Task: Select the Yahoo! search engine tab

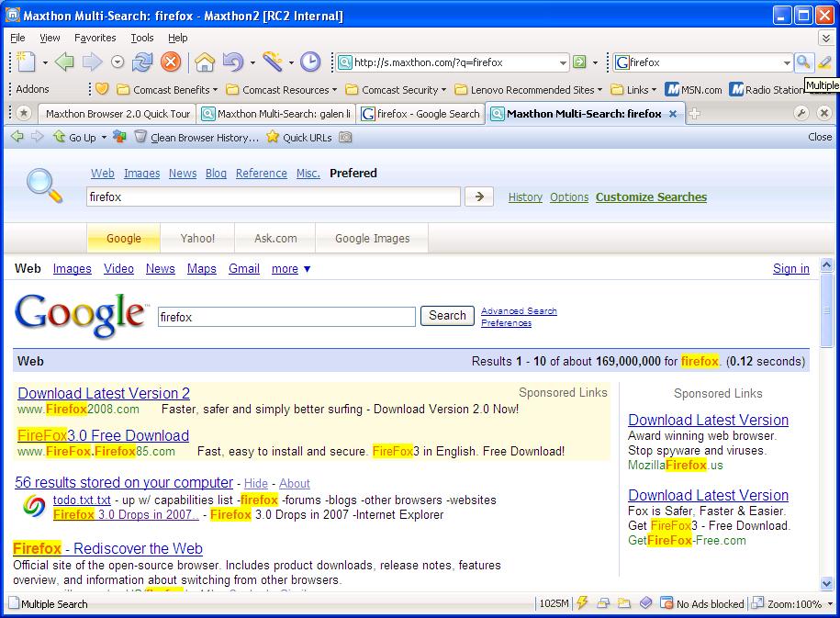Action: pyautogui.click(x=197, y=238)
